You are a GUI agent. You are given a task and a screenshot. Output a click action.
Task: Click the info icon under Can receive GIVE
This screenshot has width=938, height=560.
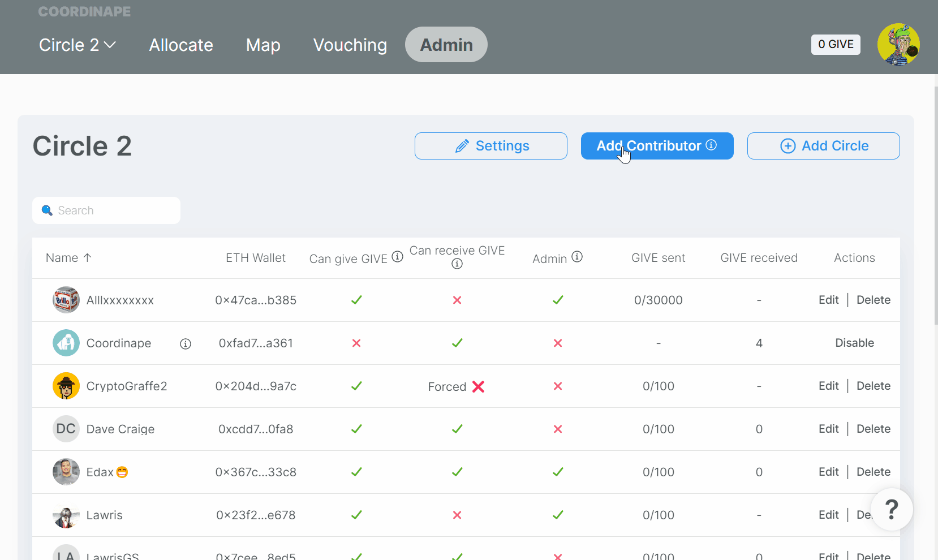(x=457, y=264)
